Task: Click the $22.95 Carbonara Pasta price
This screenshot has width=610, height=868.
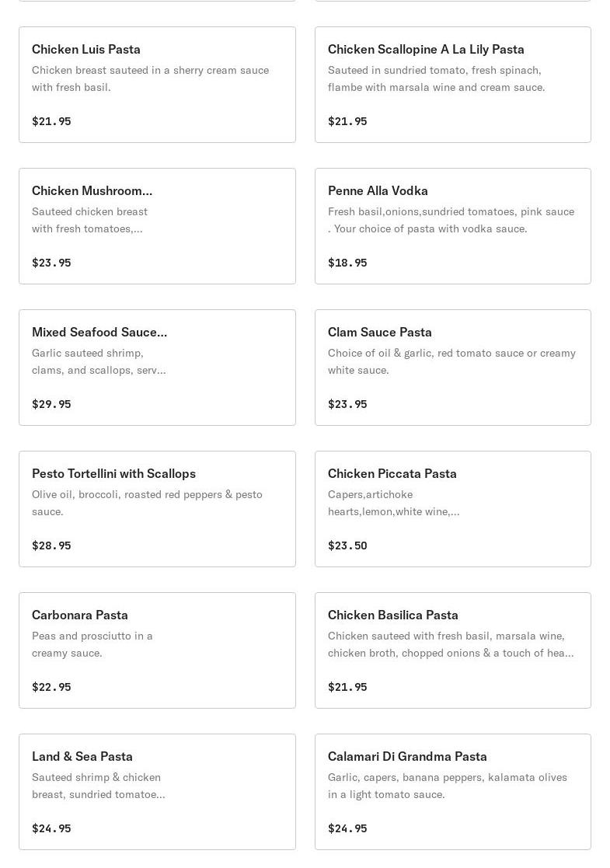Action: tap(51, 687)
